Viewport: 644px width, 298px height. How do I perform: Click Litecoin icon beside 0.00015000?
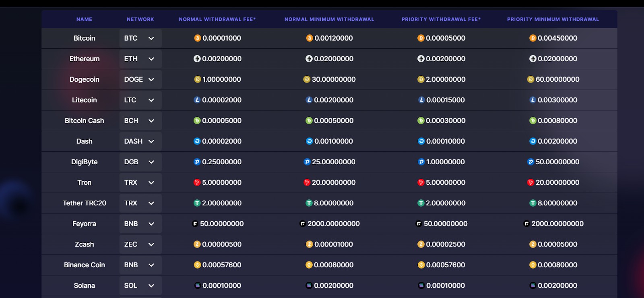(x=421, y=100)
